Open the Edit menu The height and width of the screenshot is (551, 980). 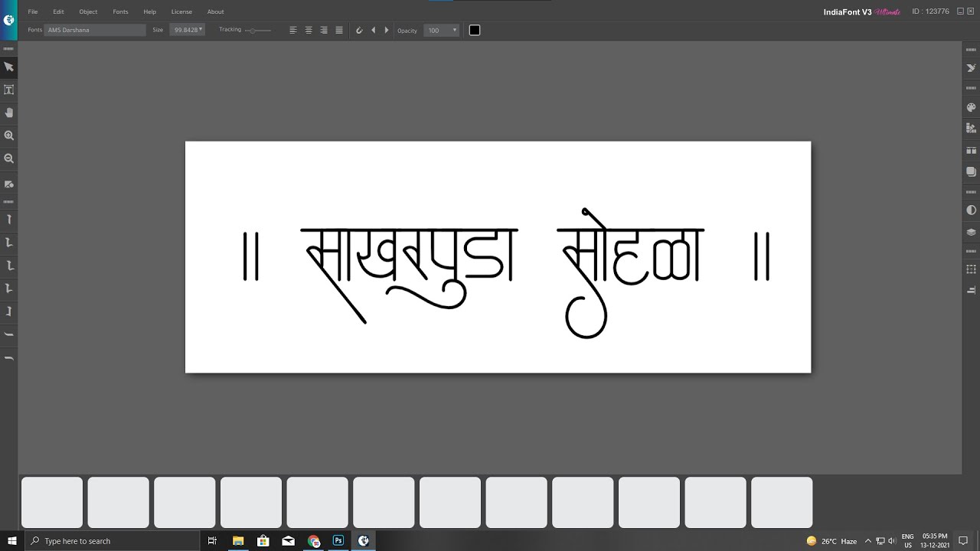[x=58, y=11]
